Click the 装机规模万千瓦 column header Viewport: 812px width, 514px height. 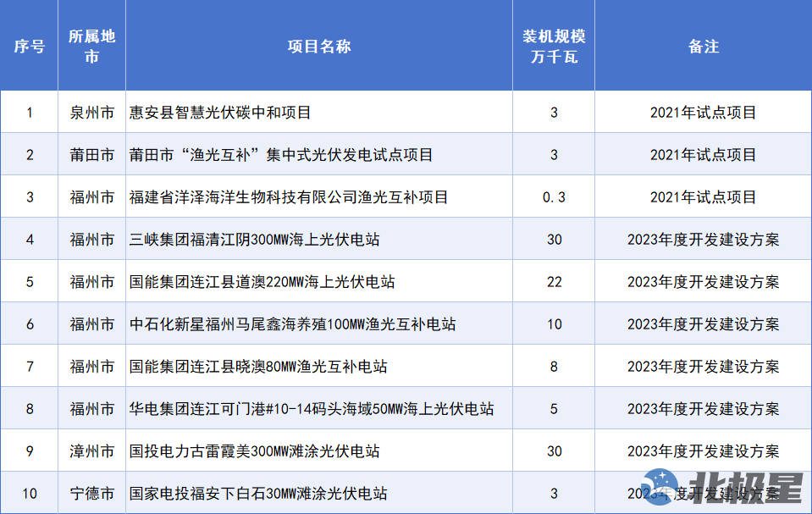coord(554,47)
